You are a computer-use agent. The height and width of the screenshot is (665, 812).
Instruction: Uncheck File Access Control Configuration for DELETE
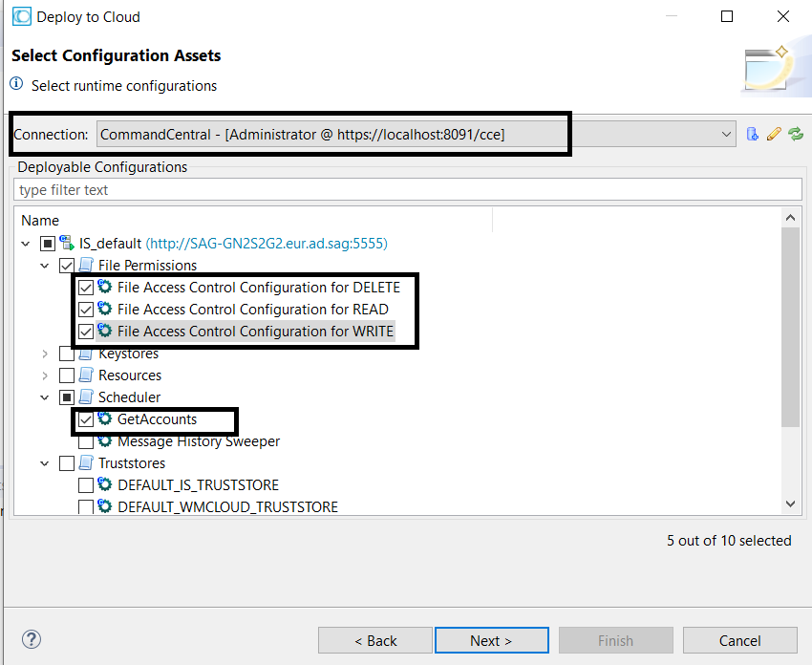pyautogui.click(x=86, y=288)
